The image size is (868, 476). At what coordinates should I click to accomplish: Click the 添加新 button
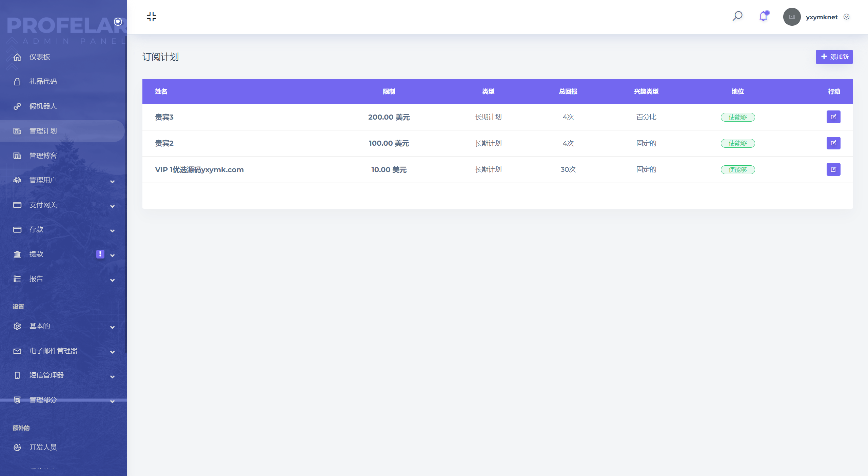[x=834, y=57]
